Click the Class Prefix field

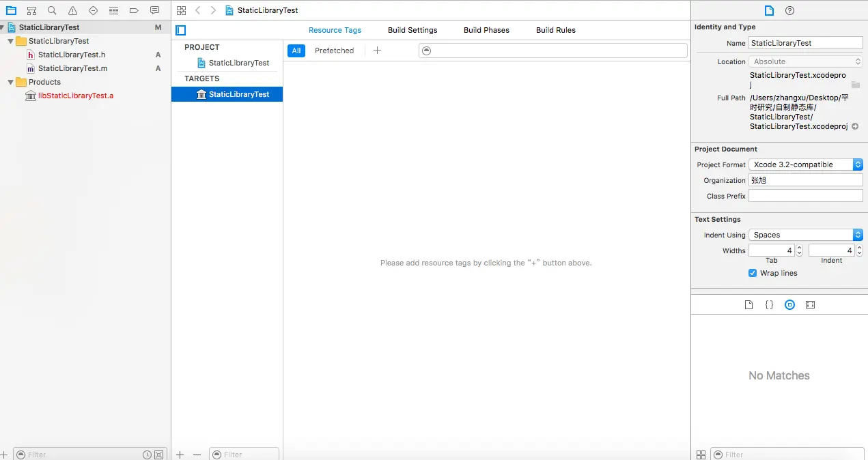(806, 196)
